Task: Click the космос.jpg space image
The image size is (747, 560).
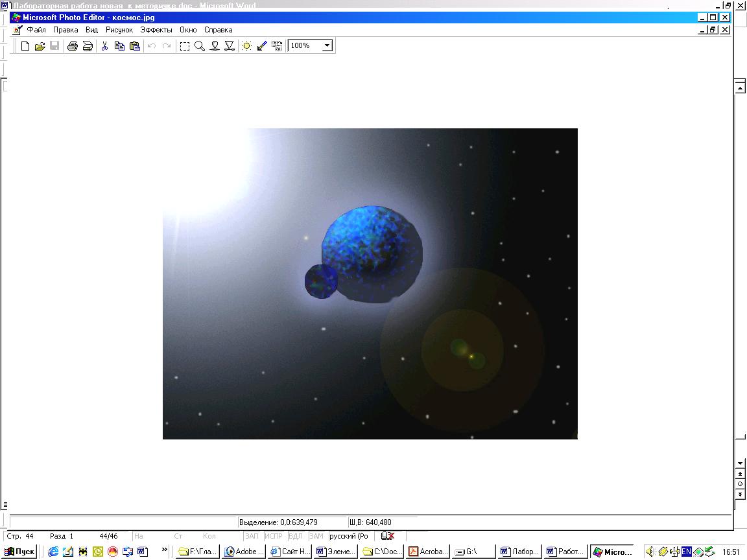Action: (x=370, y=284)
